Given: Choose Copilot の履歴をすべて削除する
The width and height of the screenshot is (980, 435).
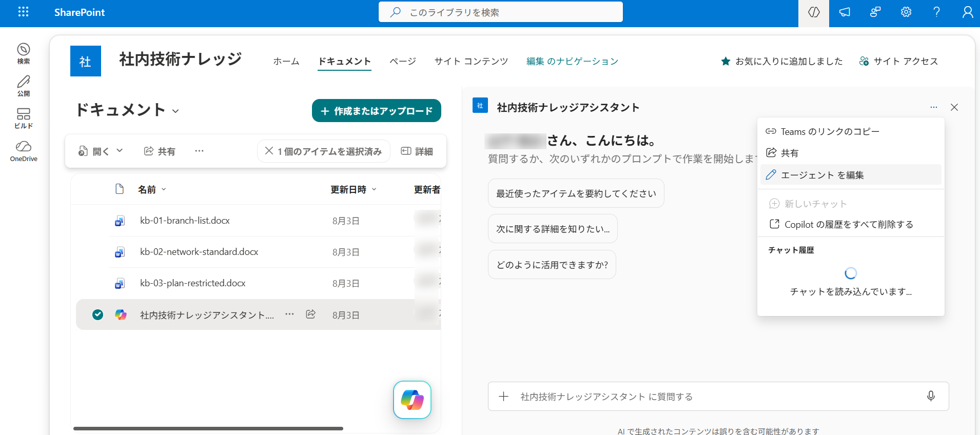Looking at the screenshot, I should [x=851, y=224].
